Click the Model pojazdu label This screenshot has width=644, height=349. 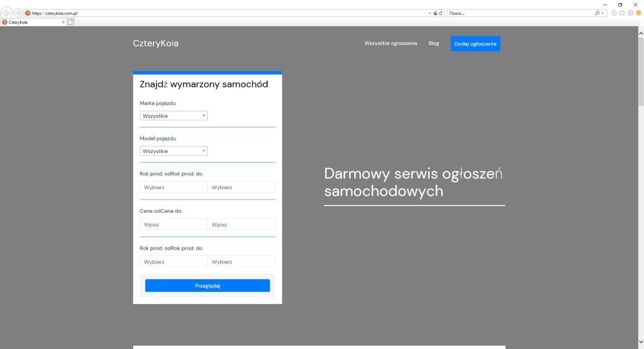tap(158, 138)
